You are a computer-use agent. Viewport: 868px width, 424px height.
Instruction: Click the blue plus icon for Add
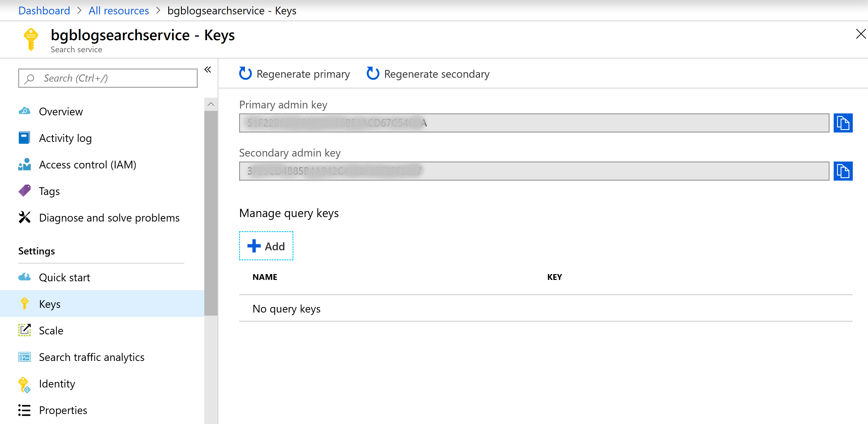254,246
